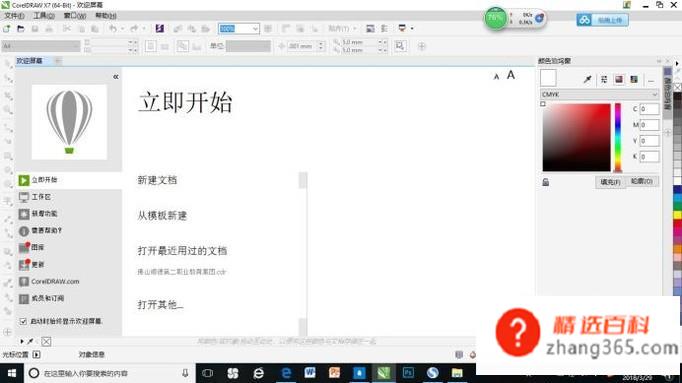
Task: Collapse the welcome sidebar with double chevron
Action: point(116,77)
